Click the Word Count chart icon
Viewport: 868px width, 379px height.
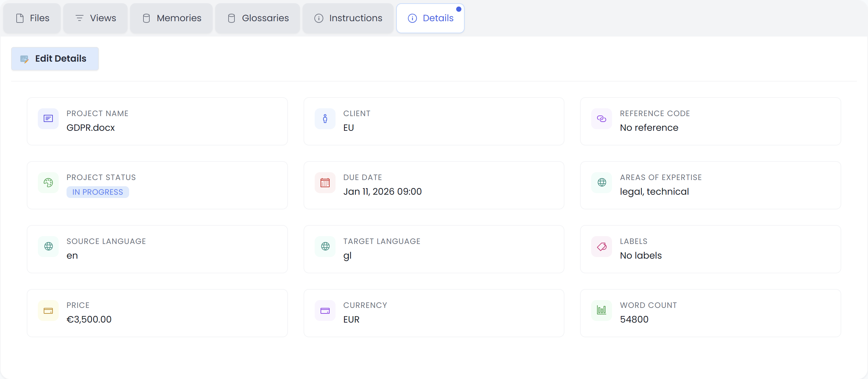point(602,311)
